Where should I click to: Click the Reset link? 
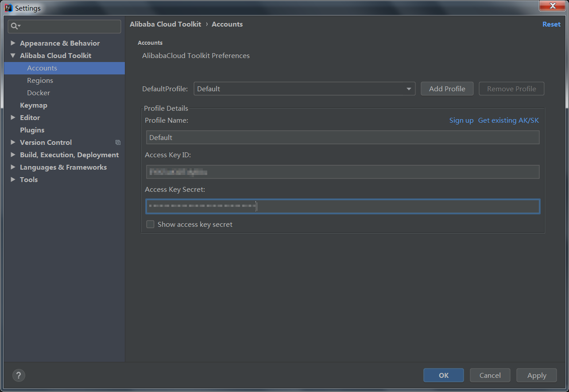coord(551,24)
